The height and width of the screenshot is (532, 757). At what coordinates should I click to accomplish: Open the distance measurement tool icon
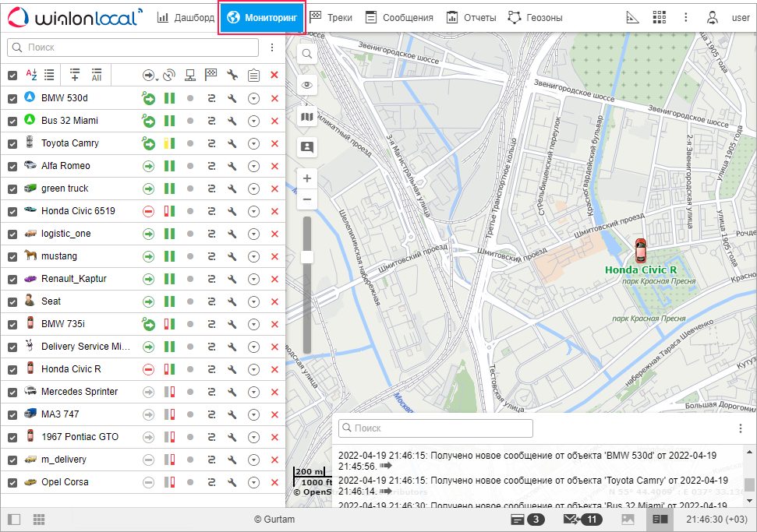pyautogui.click(x=632, y=17)
